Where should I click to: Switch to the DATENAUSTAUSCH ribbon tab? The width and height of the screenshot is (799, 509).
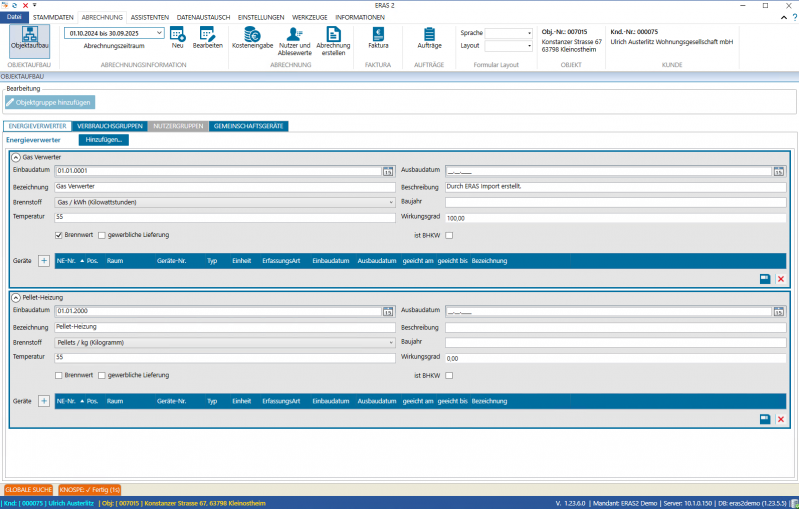(203, 17)
